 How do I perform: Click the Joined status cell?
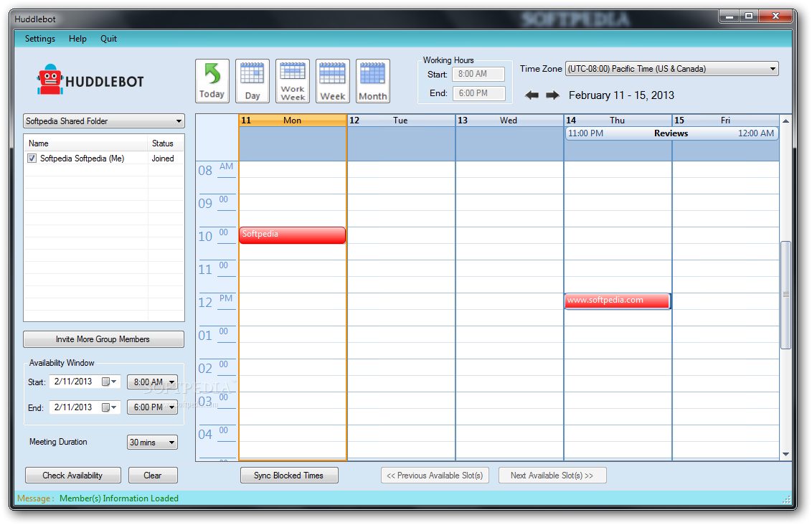tap(163, 159)
